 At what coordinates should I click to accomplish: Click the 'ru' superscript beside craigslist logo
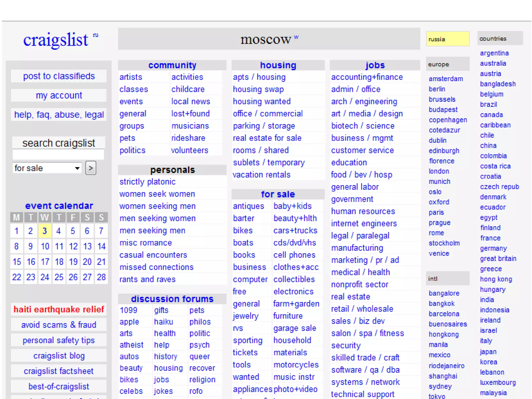coord(96,35)
